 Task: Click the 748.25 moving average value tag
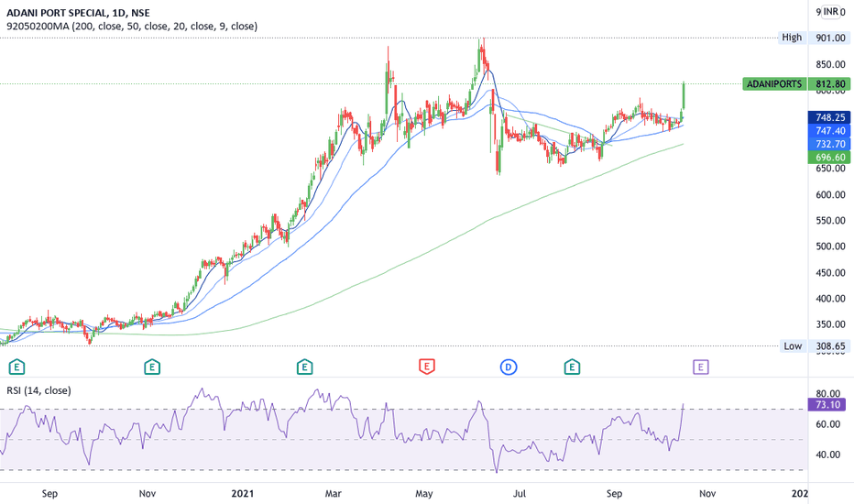click(830, 117)
